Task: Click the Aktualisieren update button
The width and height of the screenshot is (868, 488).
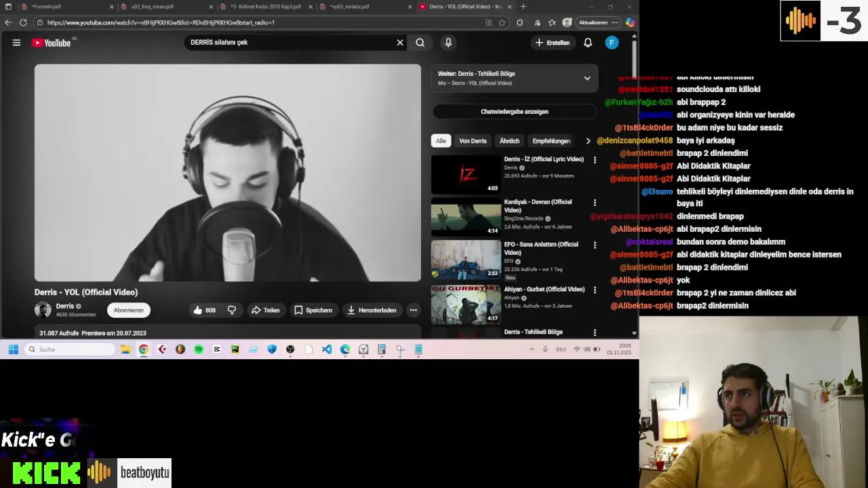Action: [593, 22]
